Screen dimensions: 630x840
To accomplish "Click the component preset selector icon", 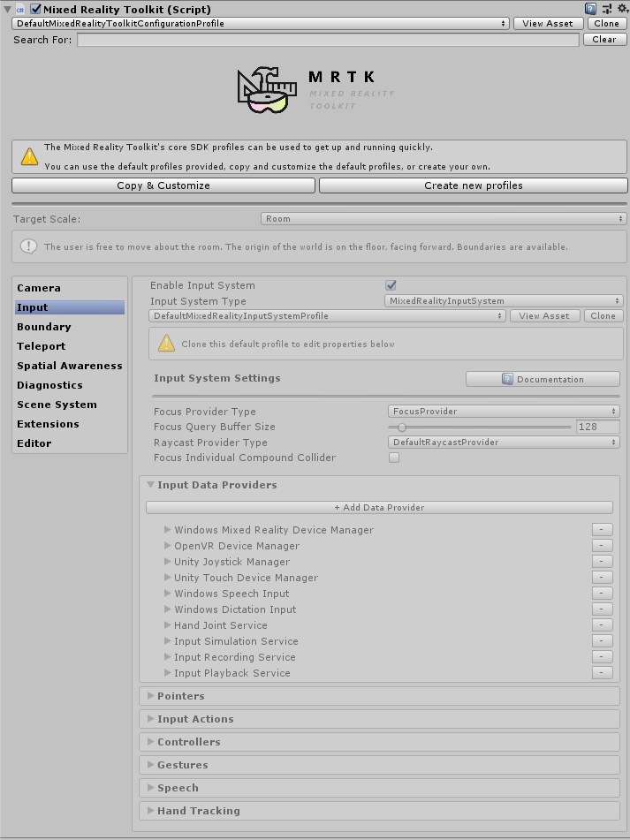I will (606, 8).
